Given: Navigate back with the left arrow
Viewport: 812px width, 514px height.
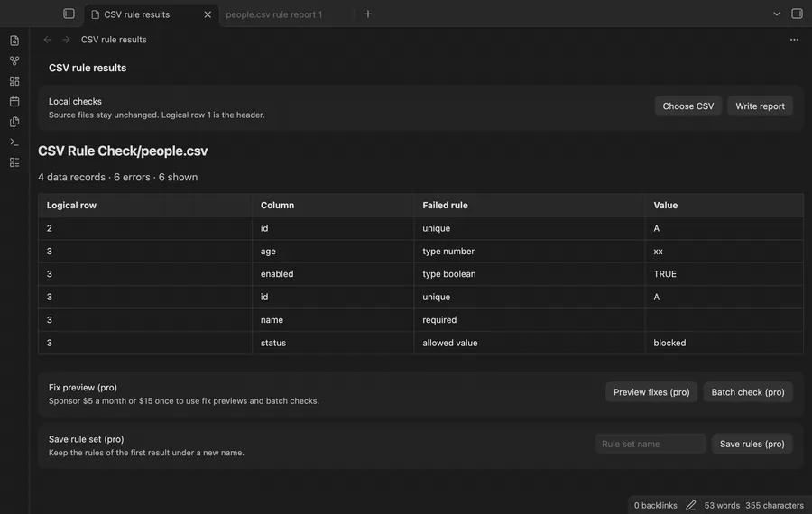Looking at the screenshot, I should (47, 40).
